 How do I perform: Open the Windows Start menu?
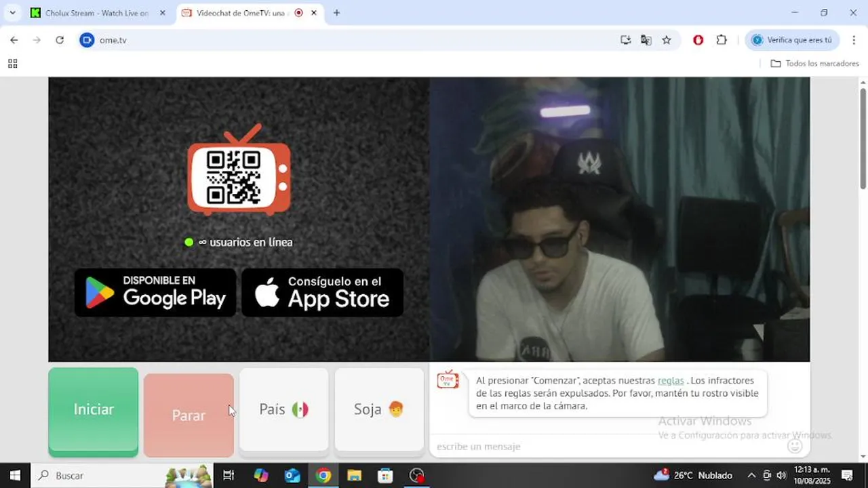click(15, 476)
